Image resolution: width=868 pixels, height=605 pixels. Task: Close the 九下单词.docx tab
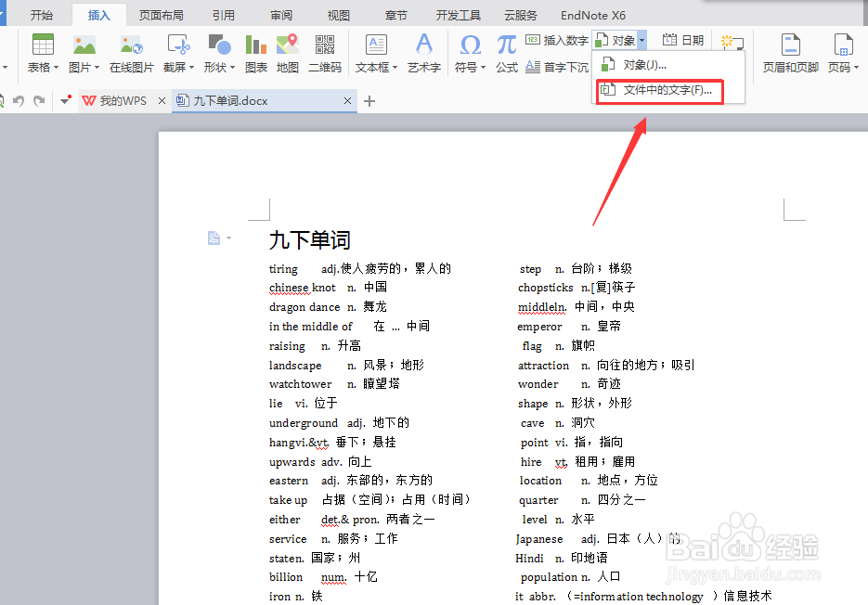tap(347, 101)
